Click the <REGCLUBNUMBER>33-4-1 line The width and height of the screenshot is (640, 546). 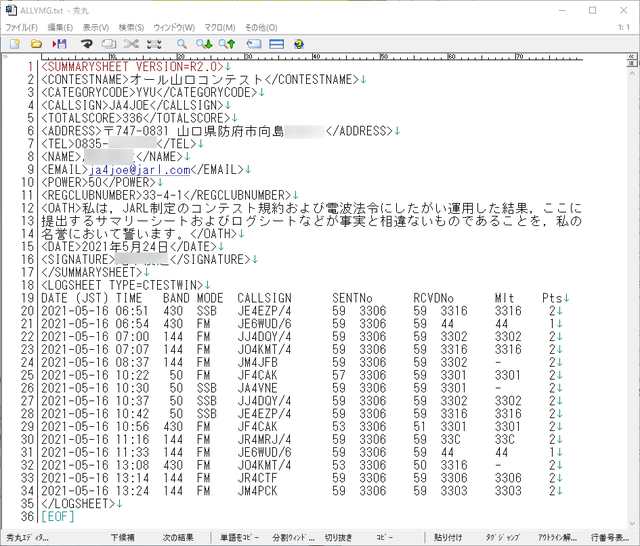click(169, 195)
